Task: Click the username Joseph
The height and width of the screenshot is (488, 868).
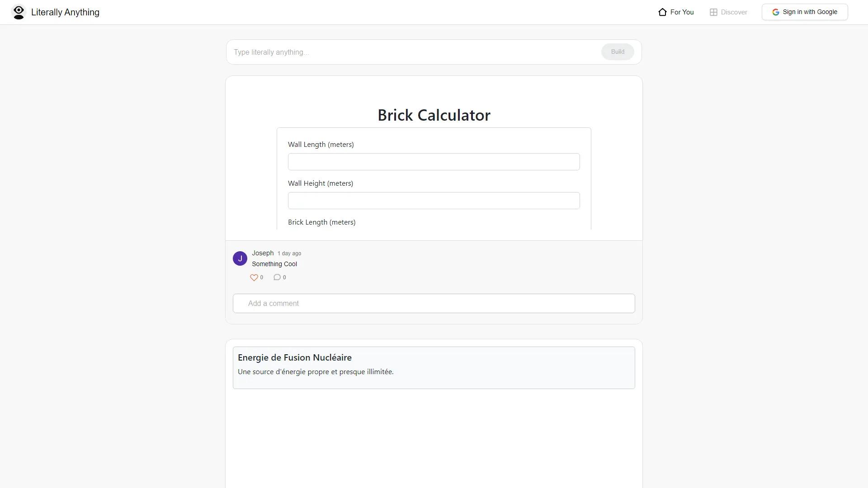Action: click(x=263, y=253)
